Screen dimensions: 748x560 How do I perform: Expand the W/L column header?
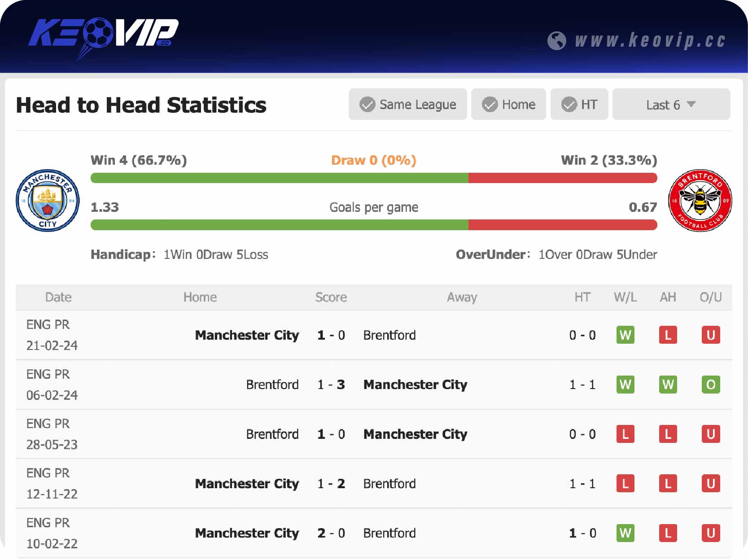[x=625, y=297]
